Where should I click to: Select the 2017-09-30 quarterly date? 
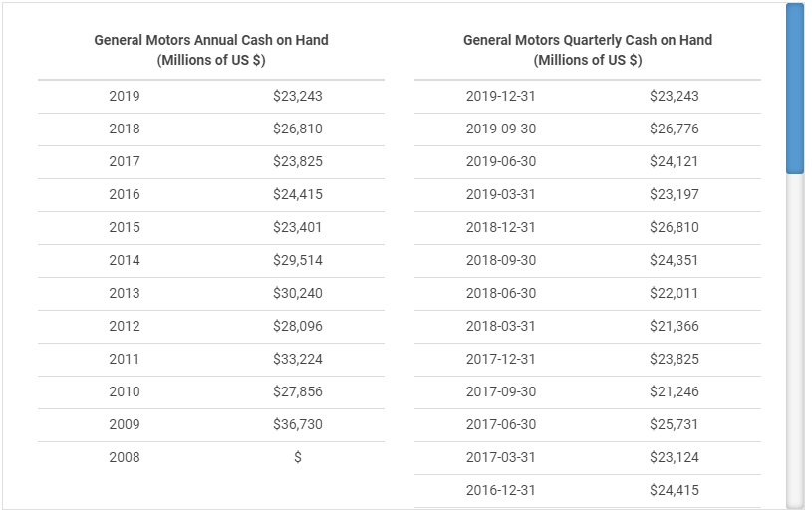[x=501, y=391]
